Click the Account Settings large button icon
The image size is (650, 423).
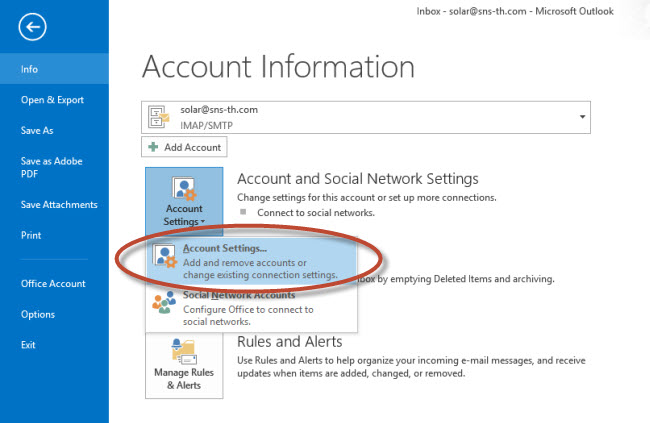(184, 188)
